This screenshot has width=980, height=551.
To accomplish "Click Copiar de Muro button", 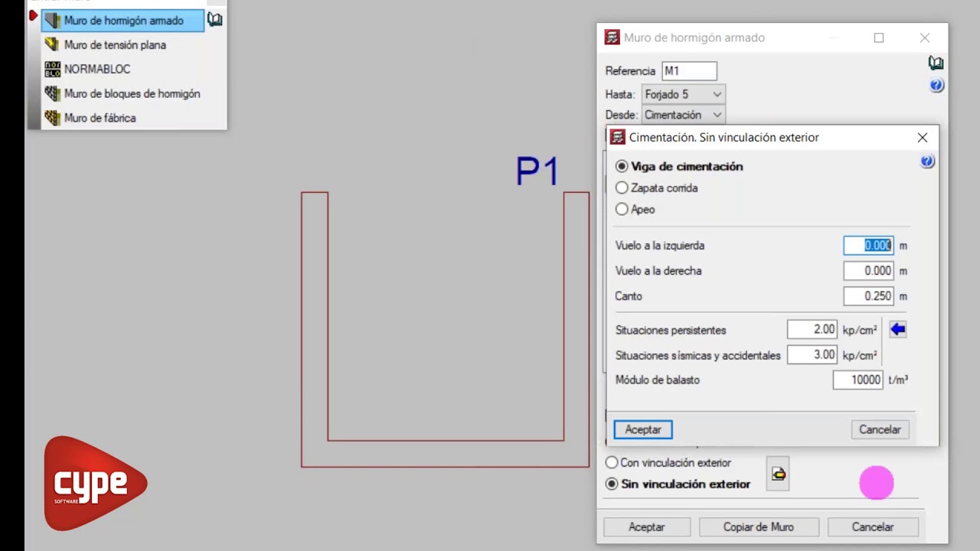I will pos(759,527).
